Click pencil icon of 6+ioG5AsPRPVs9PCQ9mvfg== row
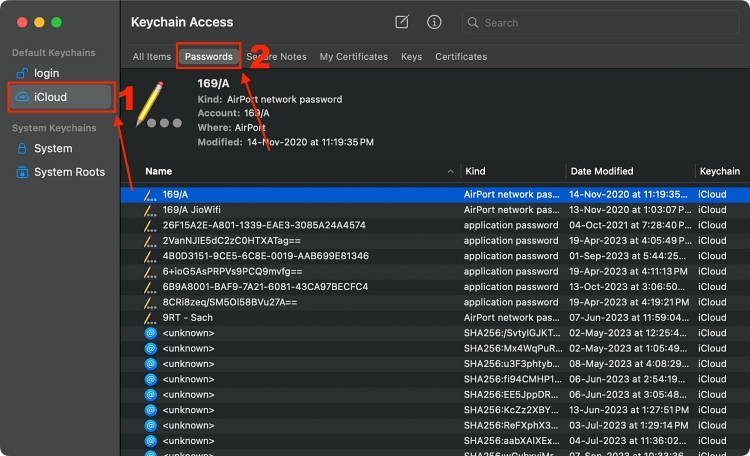 coord(150,272)
